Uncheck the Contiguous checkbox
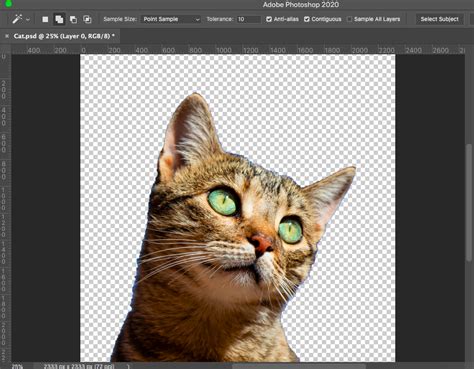The width and height of the screenshot is (474, 369). click(x=307, y=19)
